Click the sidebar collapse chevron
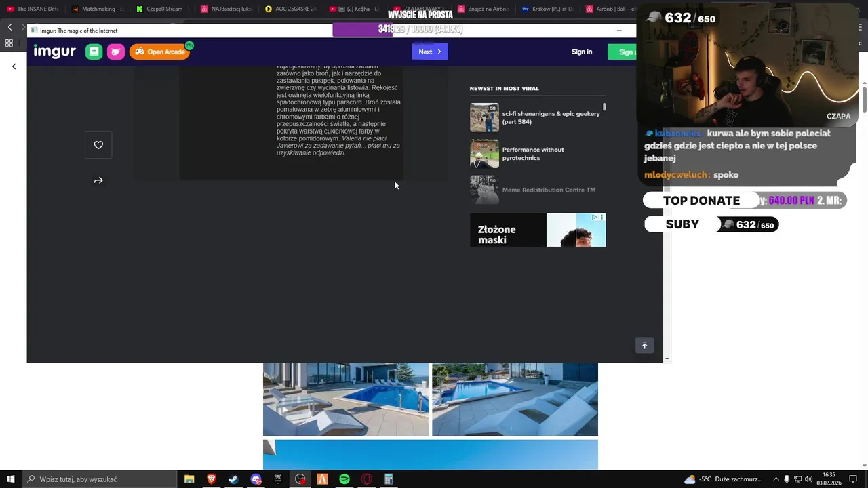The width and height of the screenshot is (868, 488). coord(14,66)
